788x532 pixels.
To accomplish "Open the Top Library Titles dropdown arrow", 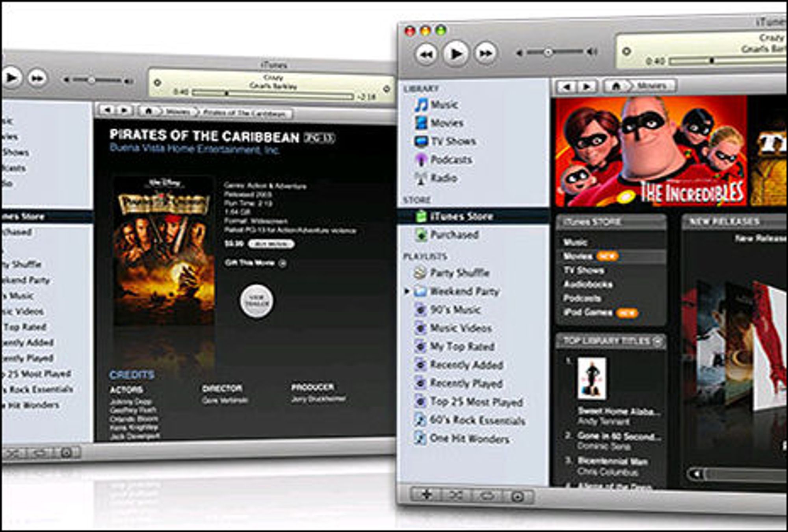I will pyautogui.click(x=658, y=341).
